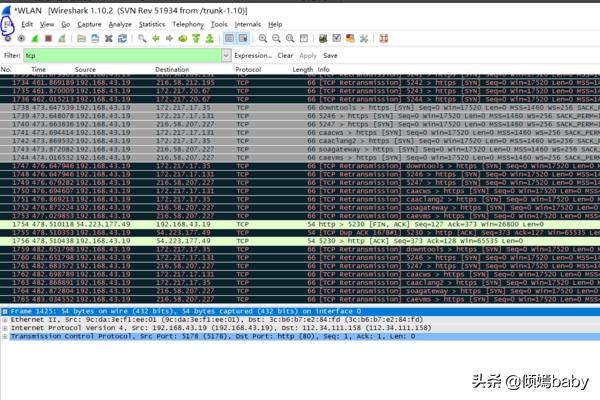Find a packet magnifier icon
The image size is (600, 400).
[x=142, y=38]
